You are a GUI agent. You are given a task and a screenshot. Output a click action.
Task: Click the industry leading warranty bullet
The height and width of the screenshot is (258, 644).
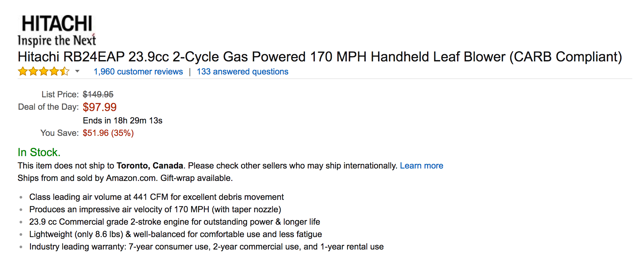(206, 247)
